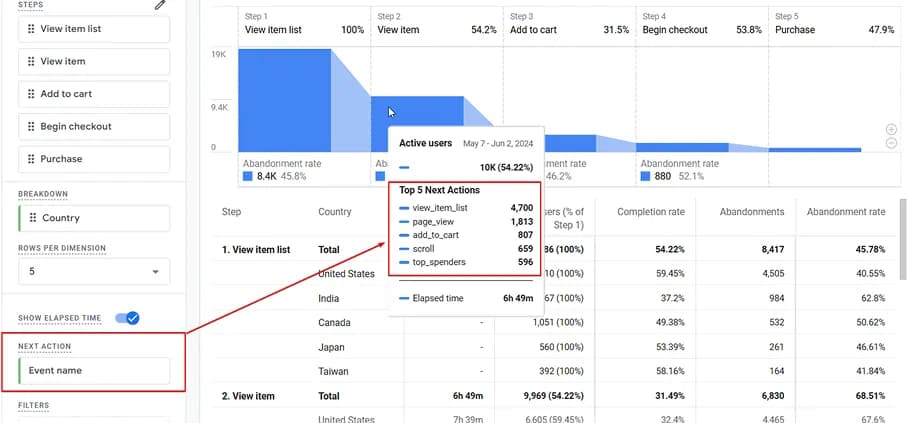Click the drag handle icon of Add to cart step
This screenshot has height=423, width=909.
31,94
